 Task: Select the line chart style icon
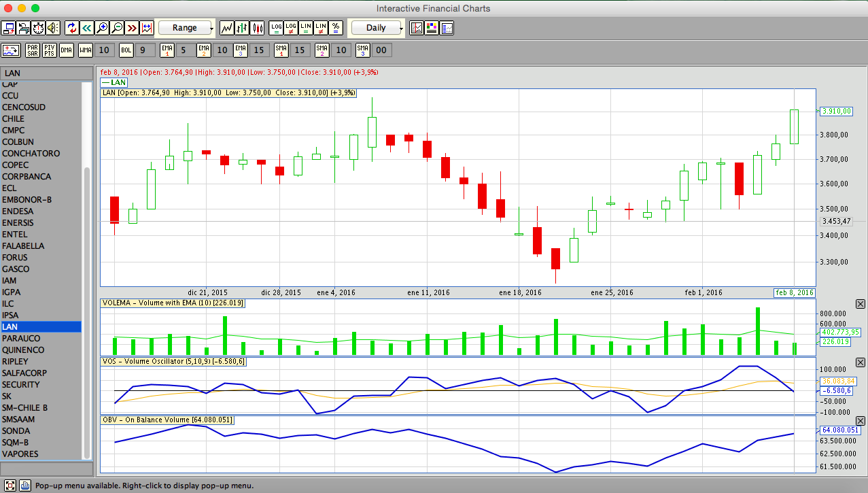tap(227, 28)
